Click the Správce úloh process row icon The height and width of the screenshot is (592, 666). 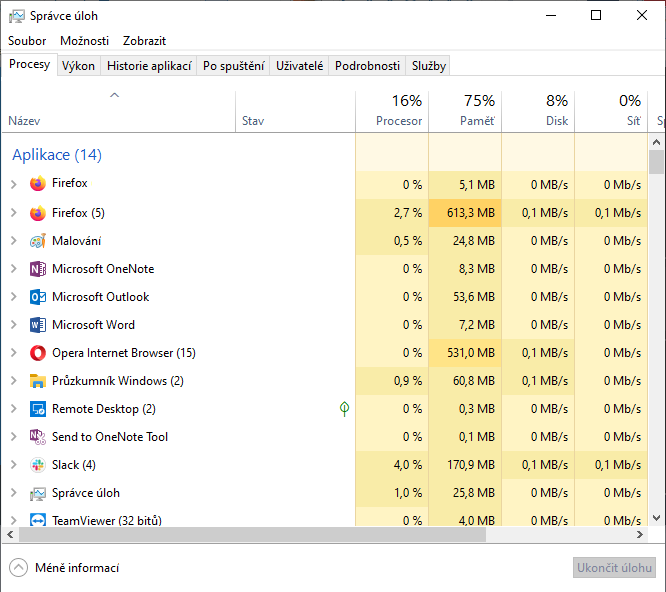click(38, 493)
